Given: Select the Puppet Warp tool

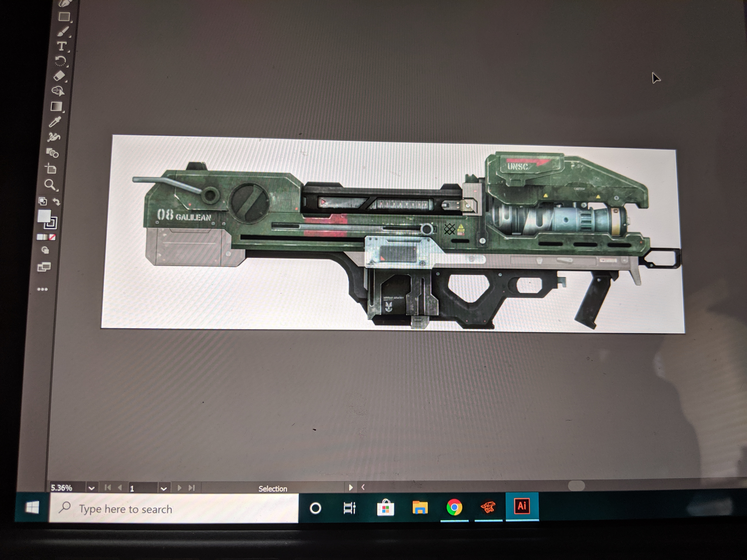Looking at the screenshot, I should (53, 137).
